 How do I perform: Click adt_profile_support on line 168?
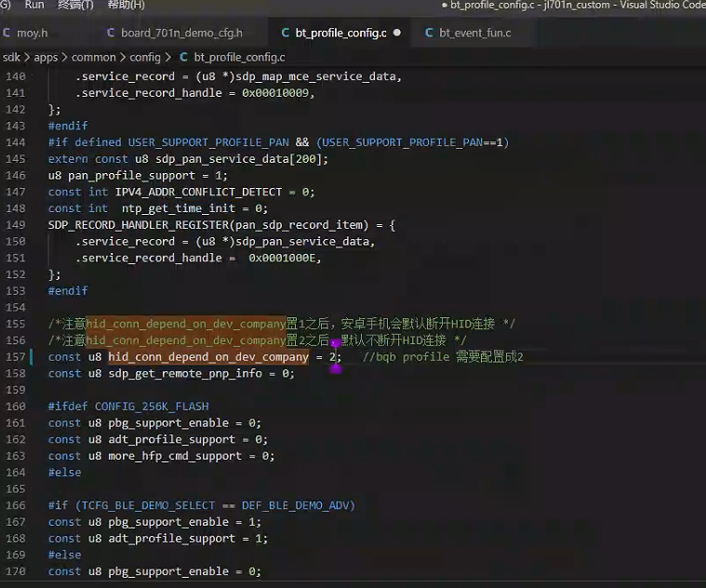(171, 538)
